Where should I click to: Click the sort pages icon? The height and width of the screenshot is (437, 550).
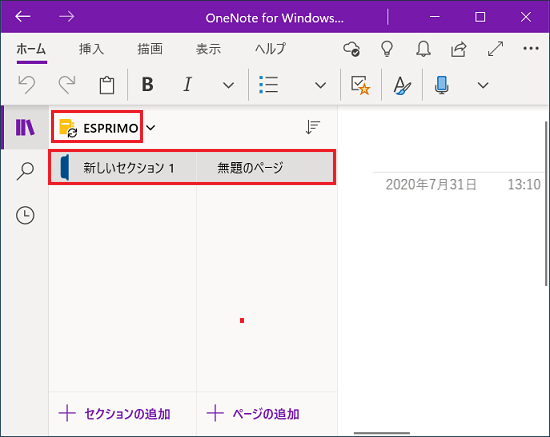coord(313,127)
